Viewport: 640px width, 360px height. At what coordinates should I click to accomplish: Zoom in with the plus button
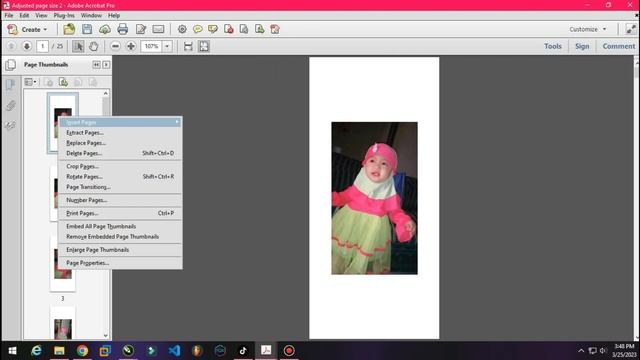click(131, 46)
